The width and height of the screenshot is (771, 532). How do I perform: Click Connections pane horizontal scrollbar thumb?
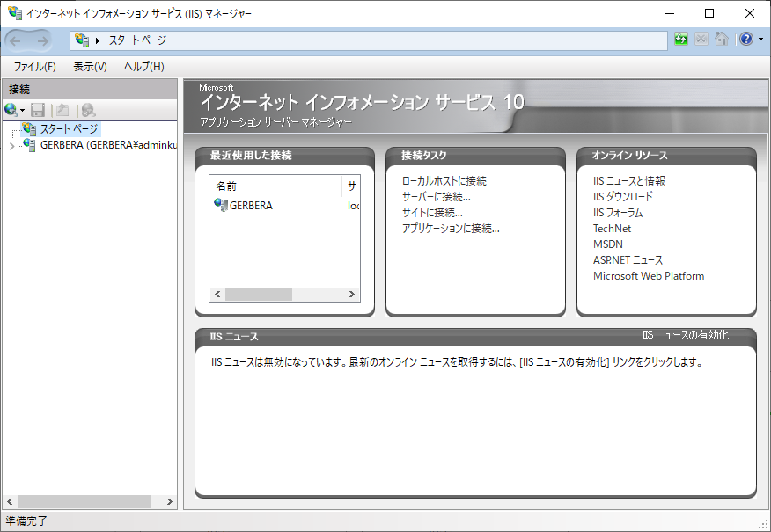tap(84, 501)
